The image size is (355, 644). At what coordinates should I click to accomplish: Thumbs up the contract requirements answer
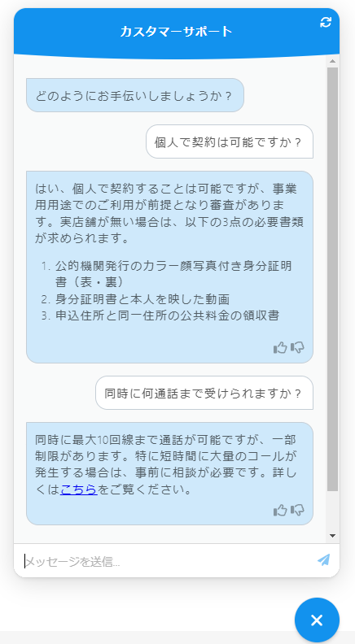click(280, 348)
